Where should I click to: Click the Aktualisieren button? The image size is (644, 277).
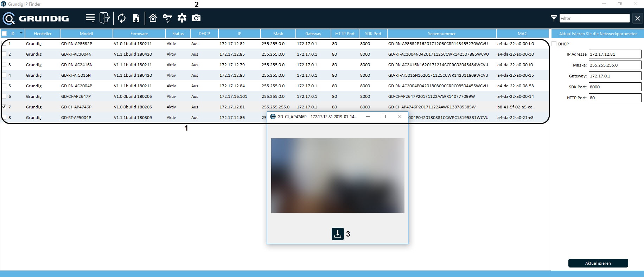click(598, 263)
